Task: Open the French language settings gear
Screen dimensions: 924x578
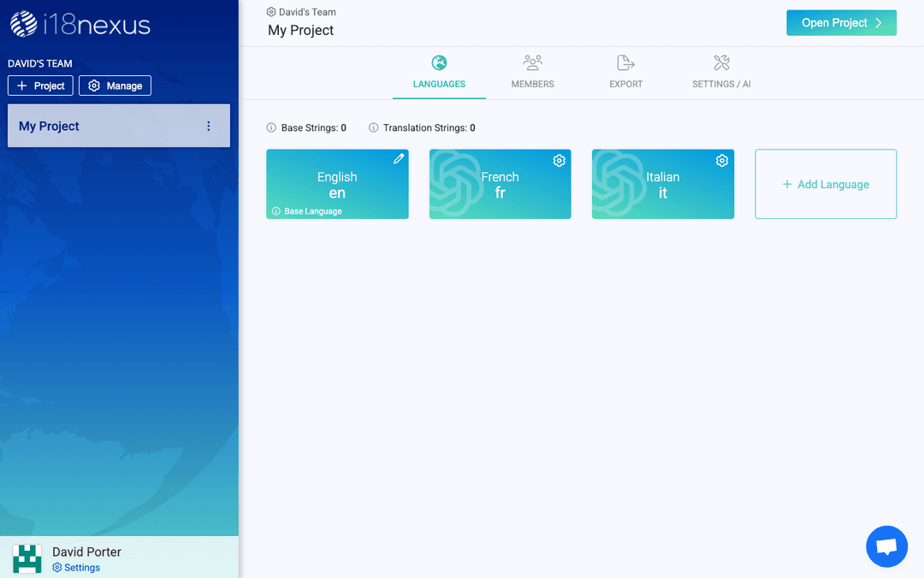Action: pos(559,160)
